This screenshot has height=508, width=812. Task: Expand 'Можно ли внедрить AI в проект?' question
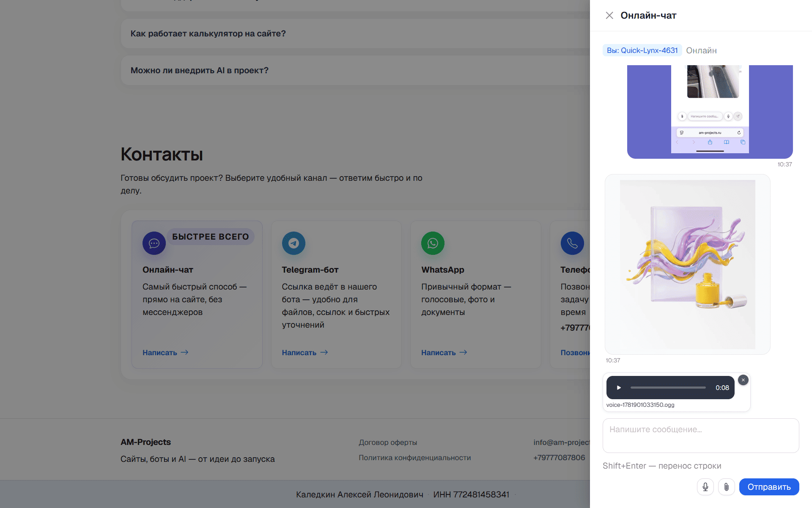[x=355, y=70]
